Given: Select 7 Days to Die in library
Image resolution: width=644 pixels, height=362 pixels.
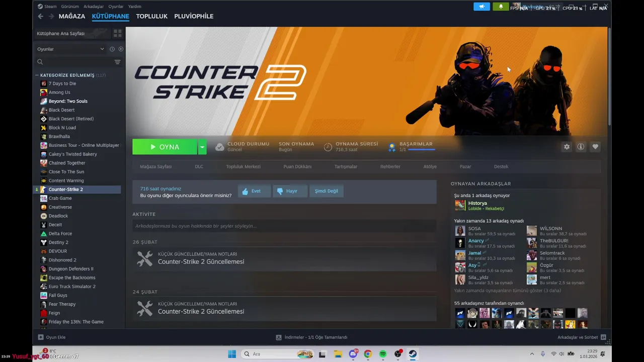Looking at the screenshot, I should [x=62, y=83].
